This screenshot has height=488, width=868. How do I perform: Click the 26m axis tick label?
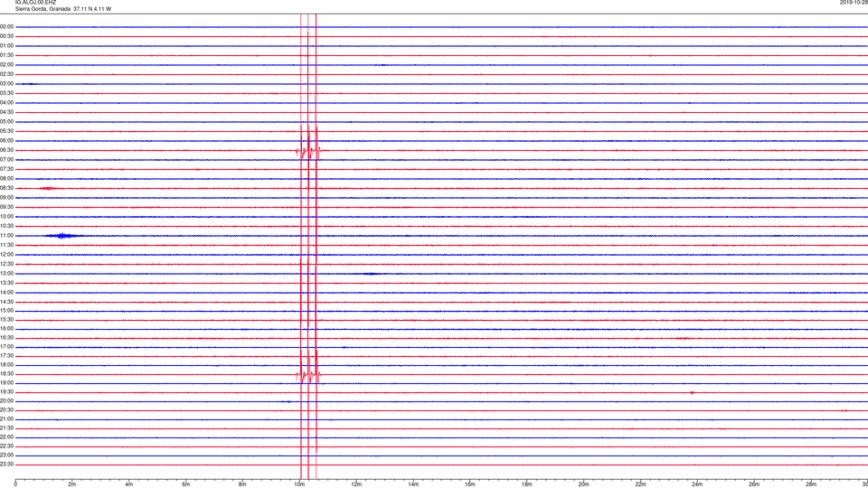(754, 484)
